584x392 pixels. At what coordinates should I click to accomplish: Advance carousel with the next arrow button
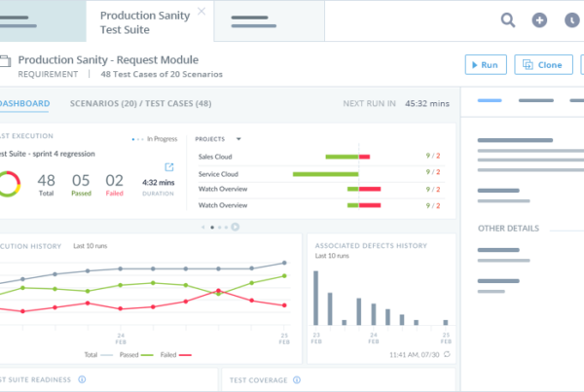(236, 227)
